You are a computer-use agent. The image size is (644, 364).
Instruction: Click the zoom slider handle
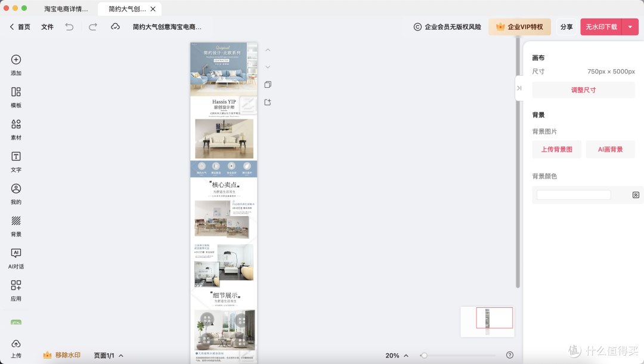[424, 356]
